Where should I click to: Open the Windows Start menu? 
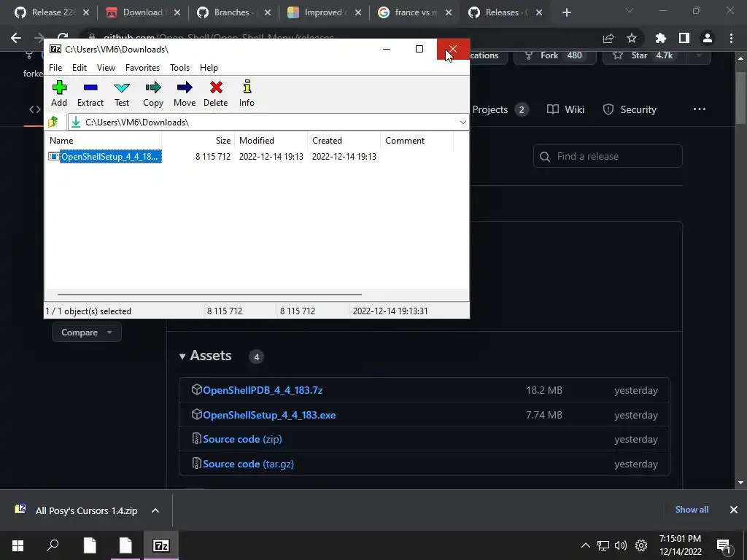18,545
